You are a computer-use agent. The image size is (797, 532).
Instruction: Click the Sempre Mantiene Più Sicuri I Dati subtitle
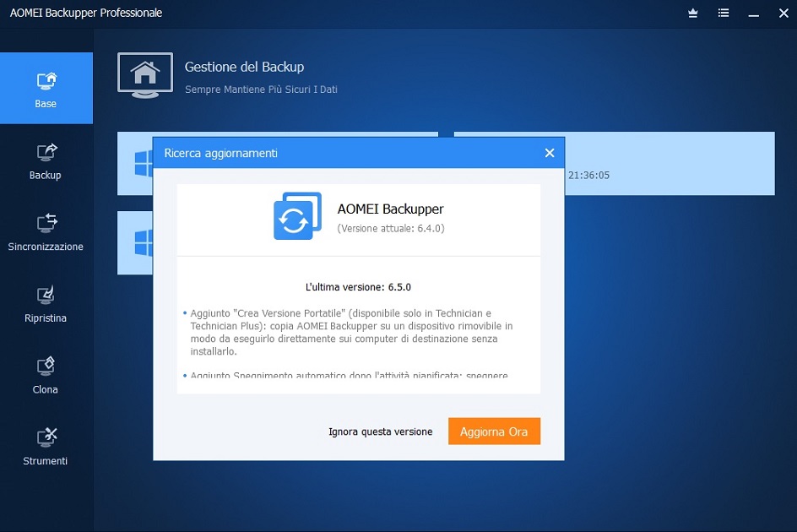coord(261,90)
